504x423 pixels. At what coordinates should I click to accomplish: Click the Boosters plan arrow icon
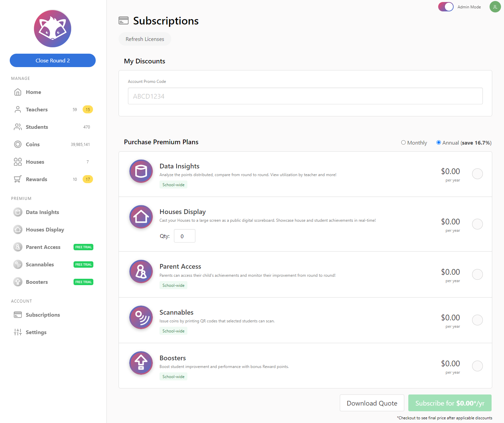pos(141,363)
